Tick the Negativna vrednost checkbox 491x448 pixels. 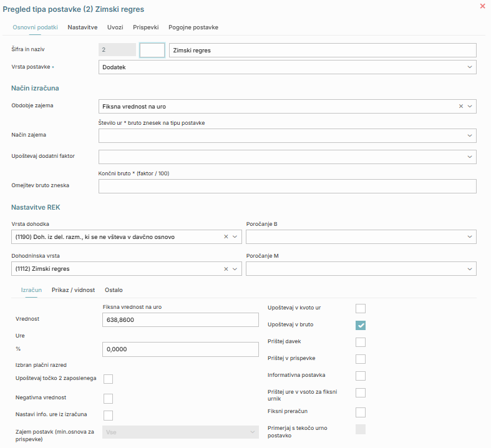click(108, 398)
